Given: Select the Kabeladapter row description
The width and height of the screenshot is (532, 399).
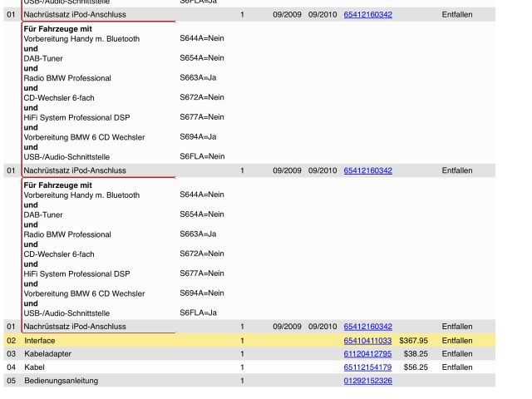Looking at the screenshot, I should point(47,354).
